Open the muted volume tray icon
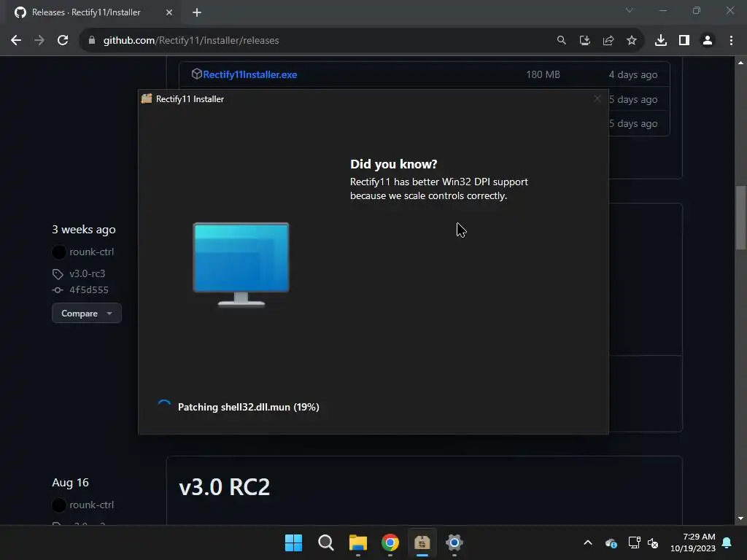This screenshot has height=560, width=747. click(x=653, y=542)
